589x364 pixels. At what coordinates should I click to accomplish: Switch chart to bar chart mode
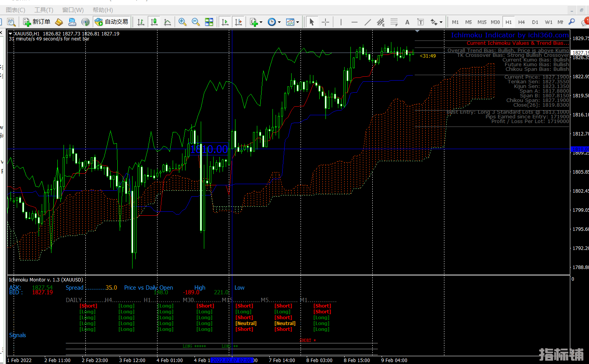tap(141, 22)
